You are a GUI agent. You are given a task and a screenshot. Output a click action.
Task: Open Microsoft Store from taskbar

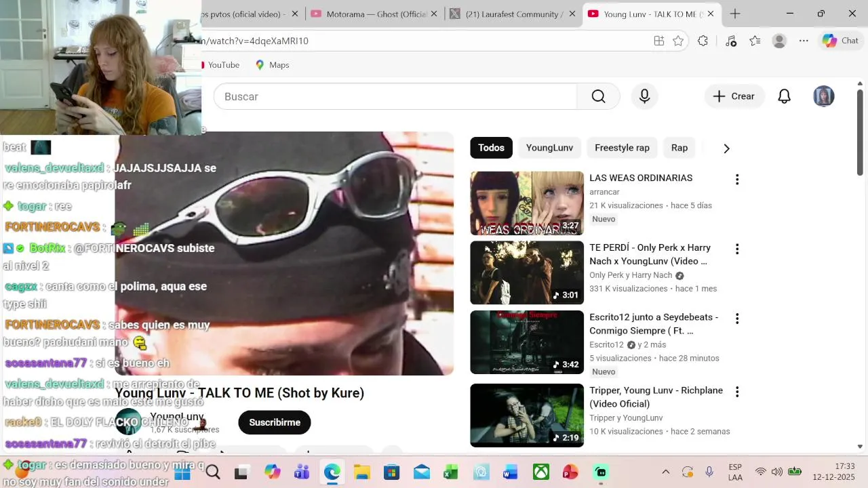coord(391,472)
